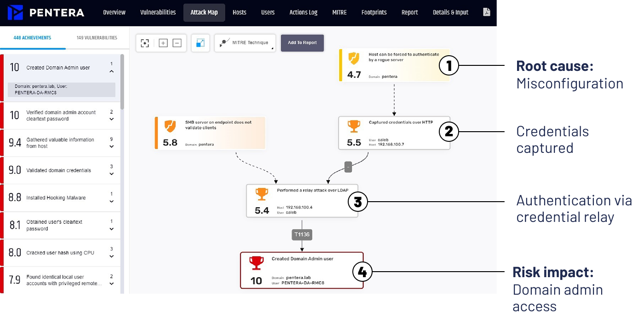Click host 192.168.100.7 on credentials node
Image resolution: width=644 pixels, height=314 pixels.
click(x=390, y=144)
